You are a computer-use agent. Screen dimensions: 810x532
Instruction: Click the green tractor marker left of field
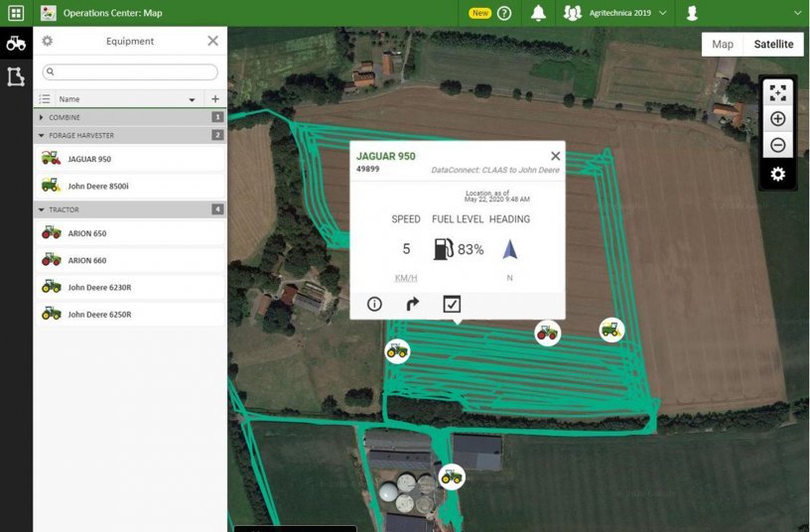(x=397, y=351)
